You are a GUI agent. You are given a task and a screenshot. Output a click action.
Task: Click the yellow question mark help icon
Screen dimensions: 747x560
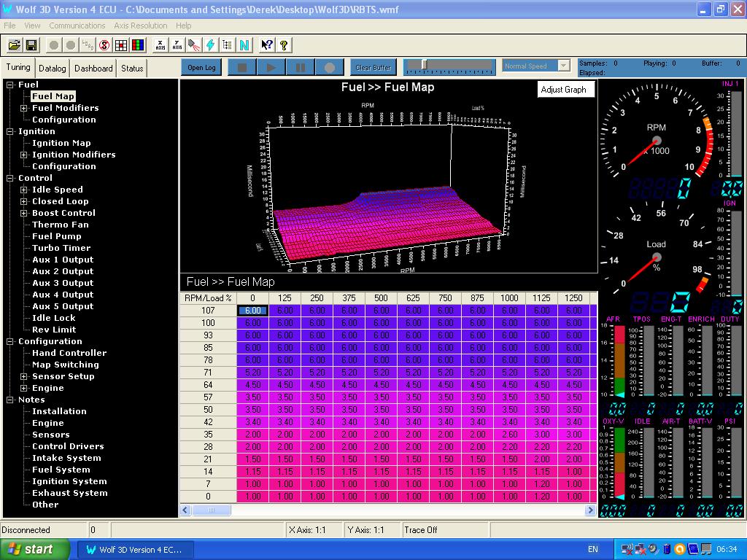pyautogui.click(x=284, y=45)
